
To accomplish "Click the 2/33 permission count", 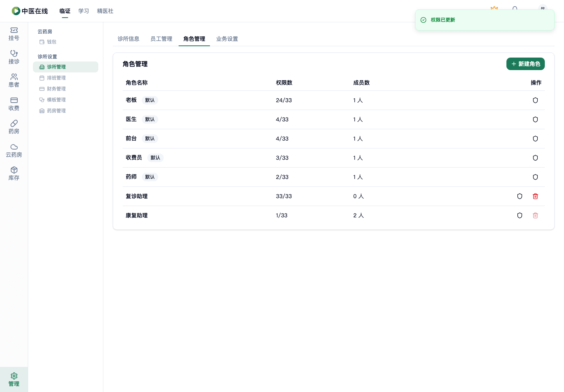I will [282, 177].
